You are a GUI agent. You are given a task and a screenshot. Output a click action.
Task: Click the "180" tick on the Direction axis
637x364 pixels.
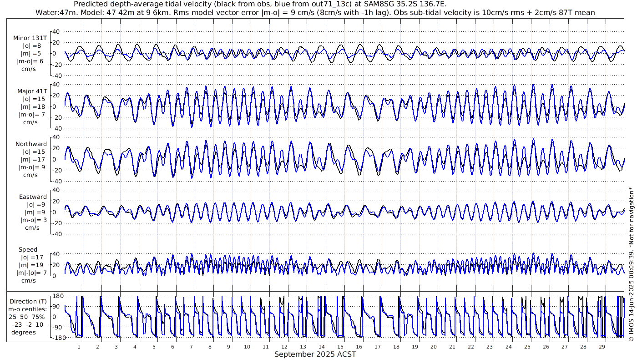57,296
